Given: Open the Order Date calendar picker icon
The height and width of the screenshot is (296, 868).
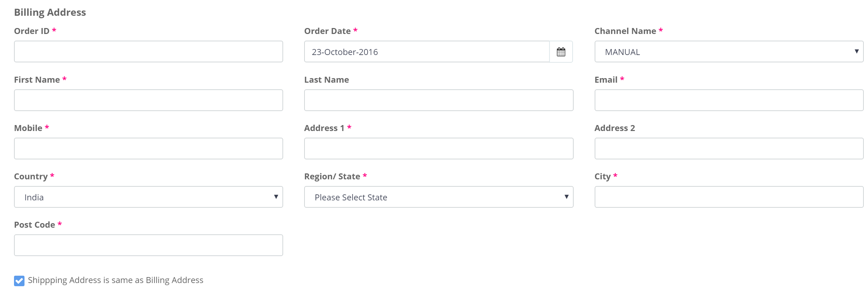Looking at the screenshot, I should pos(561,52).
